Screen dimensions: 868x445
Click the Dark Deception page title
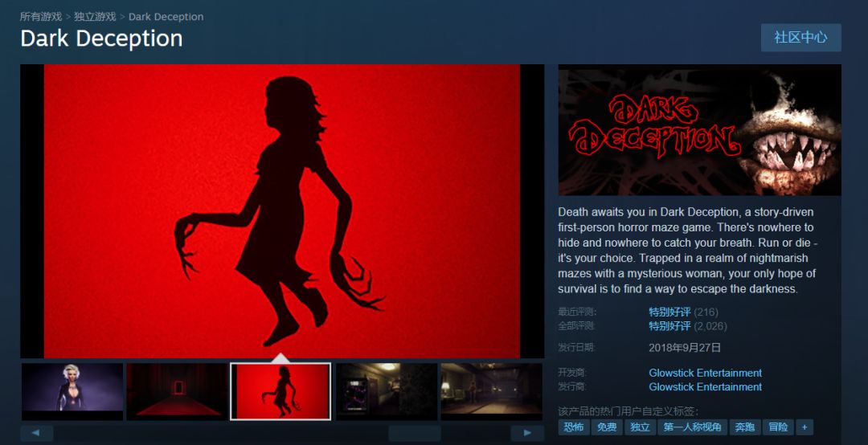(x=101, y=39)
